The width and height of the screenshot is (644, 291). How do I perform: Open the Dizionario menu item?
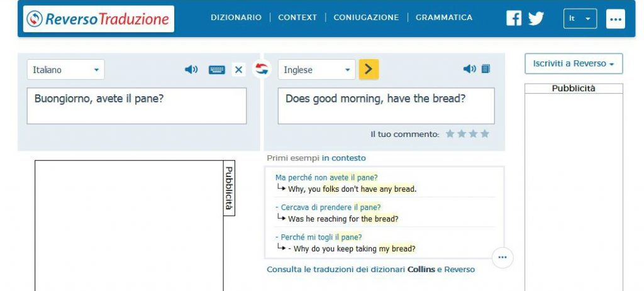(236, 18)
